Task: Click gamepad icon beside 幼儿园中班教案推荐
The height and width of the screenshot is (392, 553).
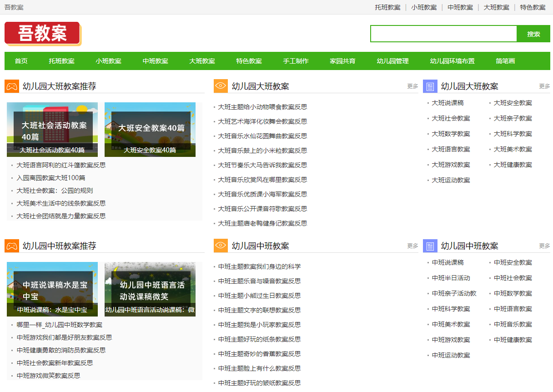Action: (12, 246)
